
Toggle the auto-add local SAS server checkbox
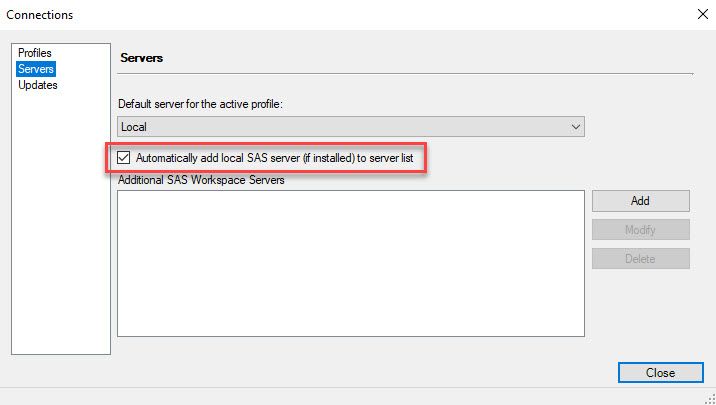pyautogui.click(x=124, y=158)
